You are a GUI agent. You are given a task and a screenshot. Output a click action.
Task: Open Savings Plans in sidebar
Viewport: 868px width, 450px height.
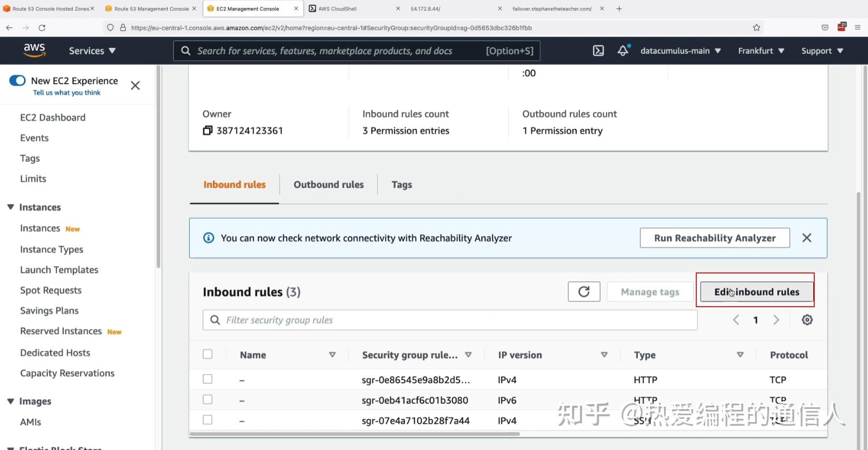50,311
